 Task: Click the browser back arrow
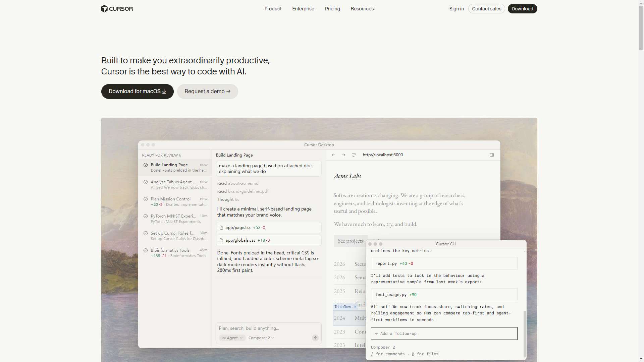[x=333, y=155]
